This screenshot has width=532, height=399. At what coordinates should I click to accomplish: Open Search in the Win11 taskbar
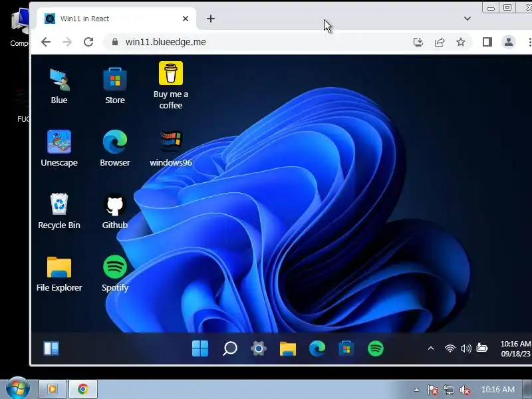coord(229,348)
